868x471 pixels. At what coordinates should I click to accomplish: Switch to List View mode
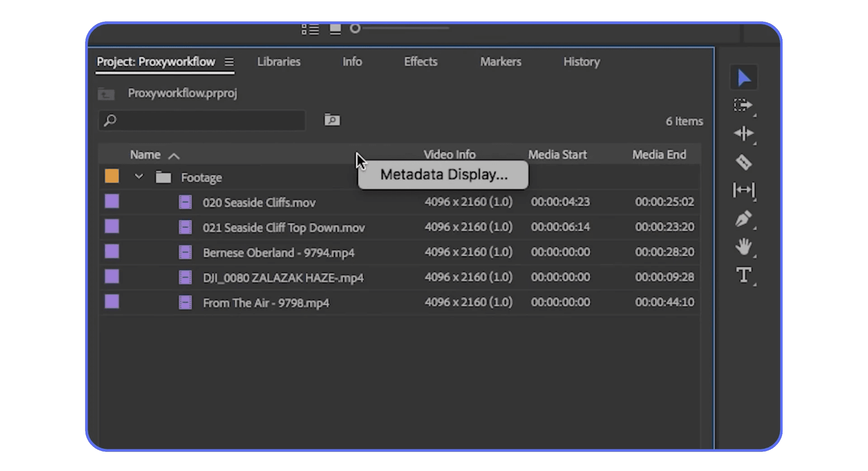pos(310,29)
